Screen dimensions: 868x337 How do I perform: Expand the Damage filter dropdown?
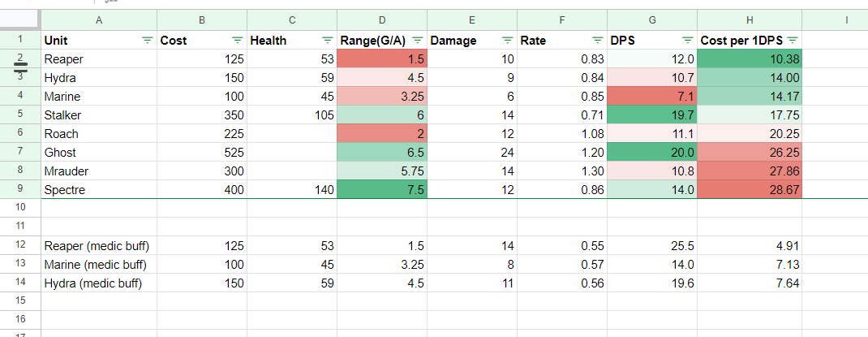point(507,40)
